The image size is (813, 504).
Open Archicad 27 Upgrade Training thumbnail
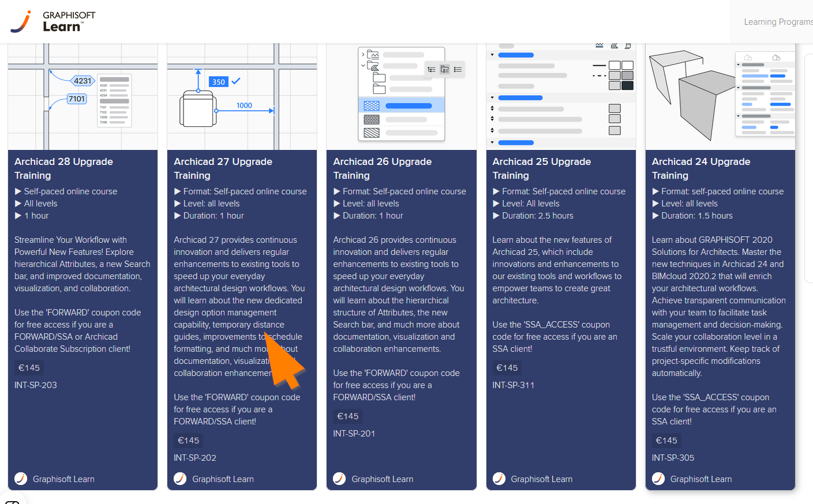click(x=242, y=97)
